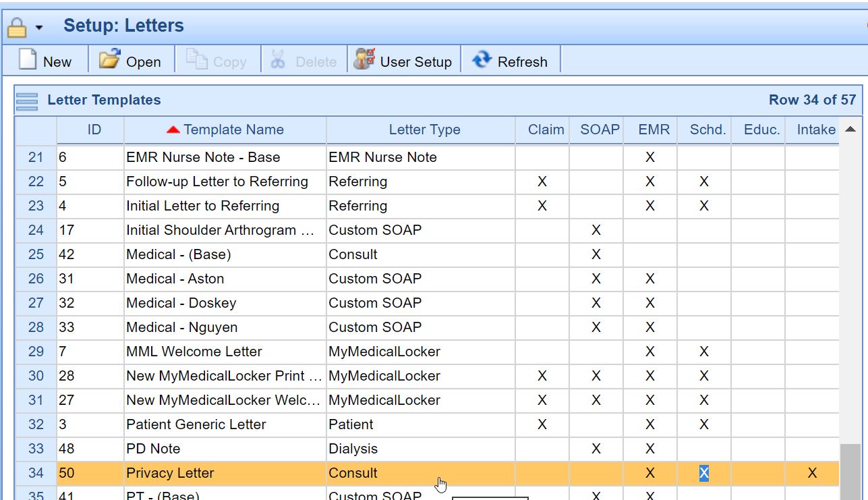Viewport: 868px width, 500px height.
Task: Select the Medical - (Base) template
Action: (179, 254)
